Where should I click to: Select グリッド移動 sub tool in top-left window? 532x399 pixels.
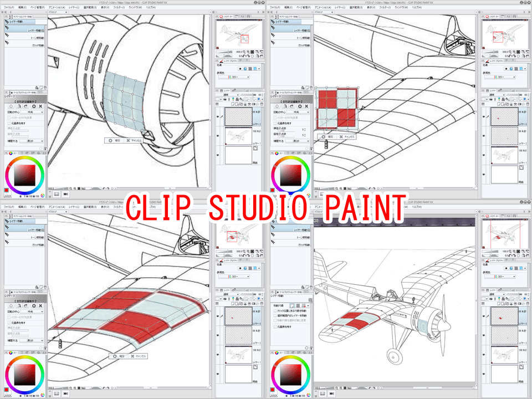(25, 44)
